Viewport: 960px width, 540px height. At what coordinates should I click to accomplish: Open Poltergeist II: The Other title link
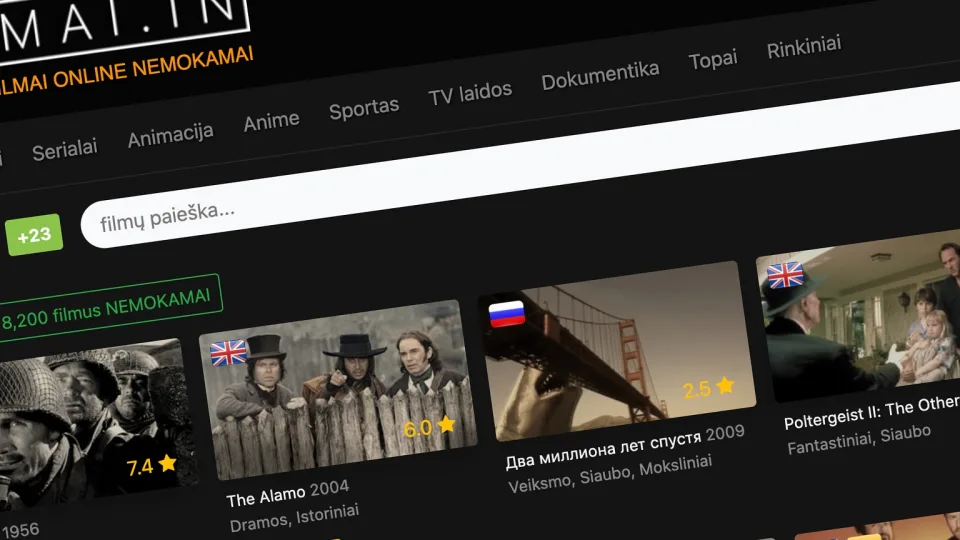pyautogui.click(x=872, y=412)
